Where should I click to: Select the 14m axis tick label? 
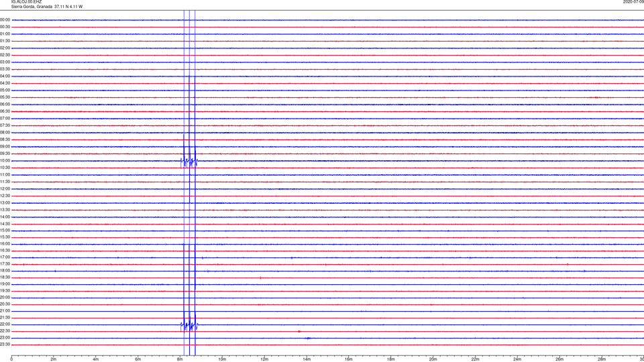point(307,359)
